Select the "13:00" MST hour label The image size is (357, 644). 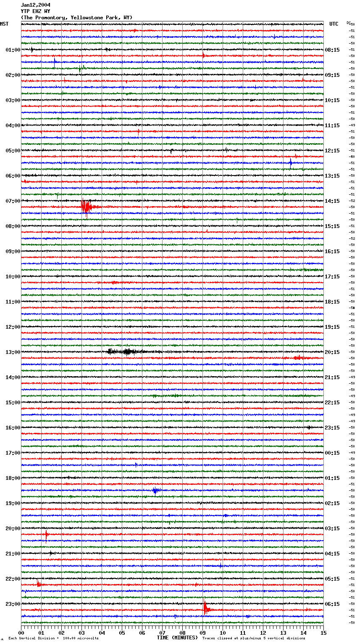click(x=13, y=352)
